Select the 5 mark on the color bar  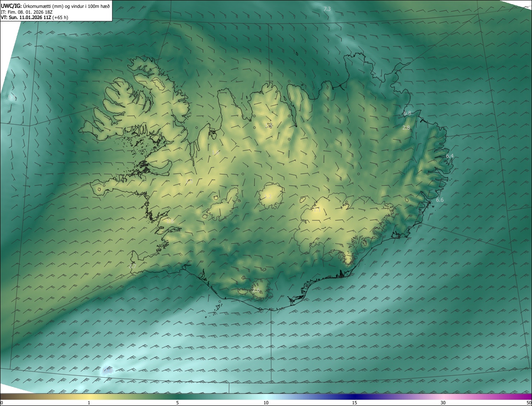click(x=177, y=403)
